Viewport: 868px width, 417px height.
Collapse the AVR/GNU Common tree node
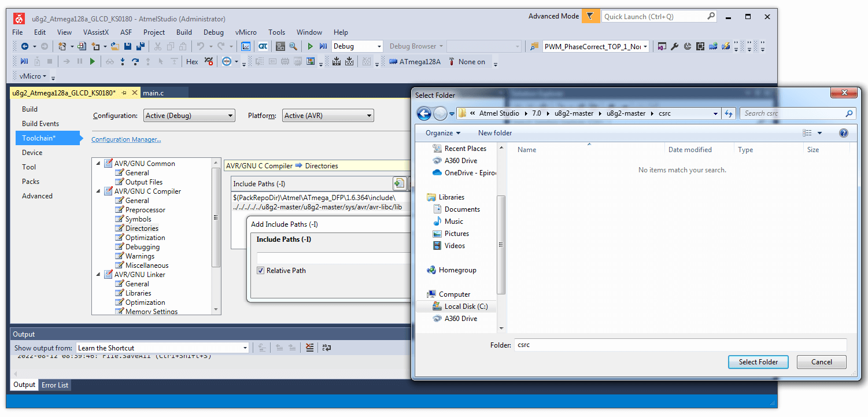[x=98, y=164]
